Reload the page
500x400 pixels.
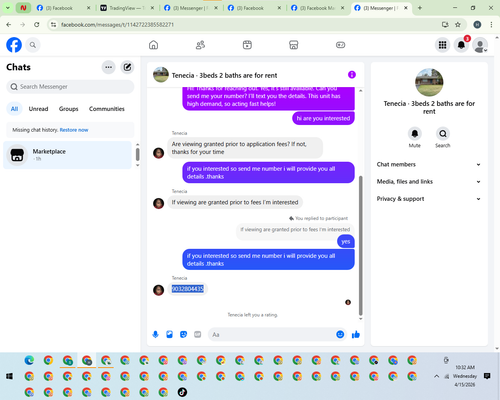[37, 24]
